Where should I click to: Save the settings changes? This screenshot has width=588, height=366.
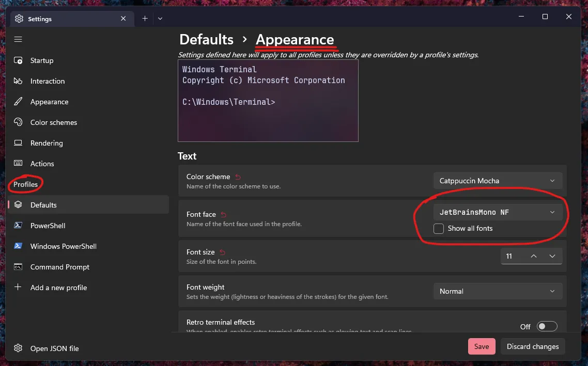(482, 346)
